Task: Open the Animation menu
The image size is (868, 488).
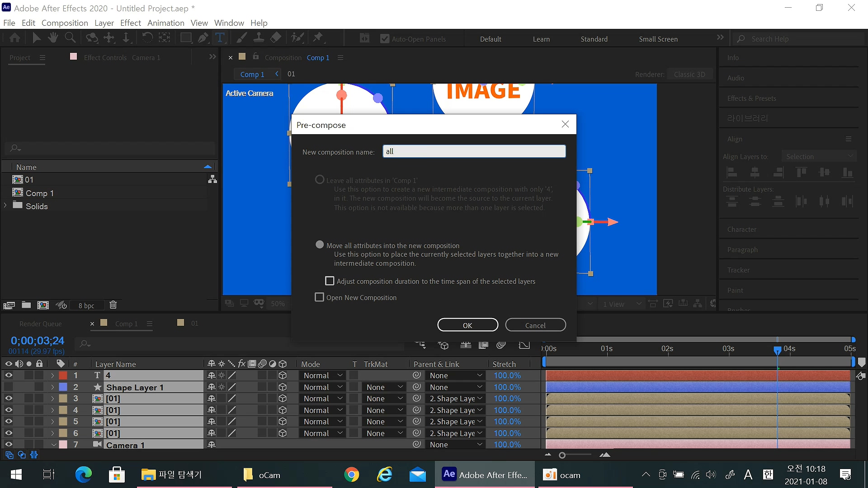Action: click(165, 23)
